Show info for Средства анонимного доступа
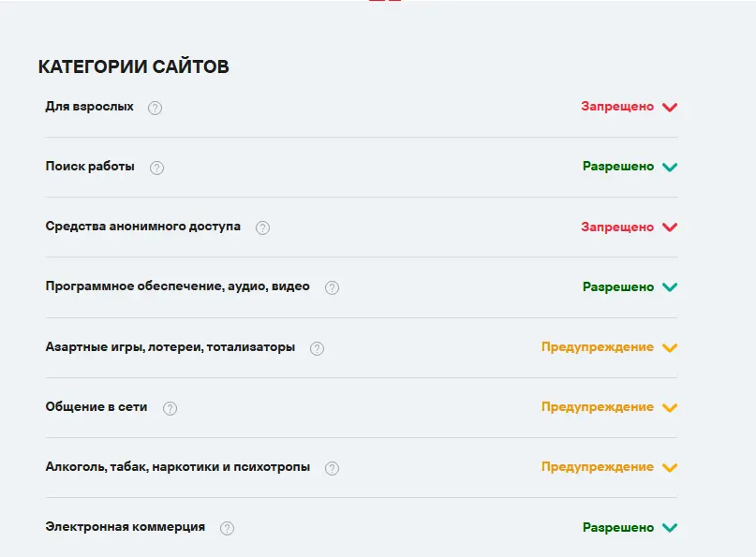Image resolution: width=756 pixels, height=557 pixels. 262,227
